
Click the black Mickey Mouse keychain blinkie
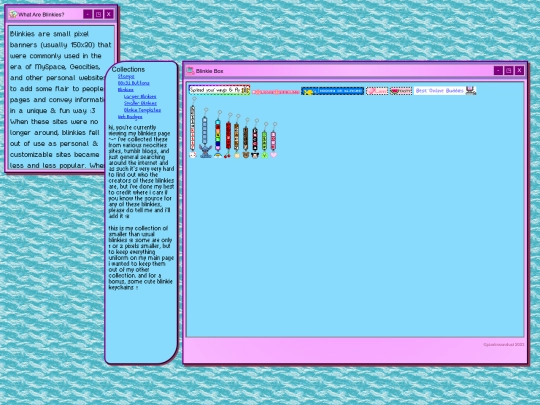255,139
